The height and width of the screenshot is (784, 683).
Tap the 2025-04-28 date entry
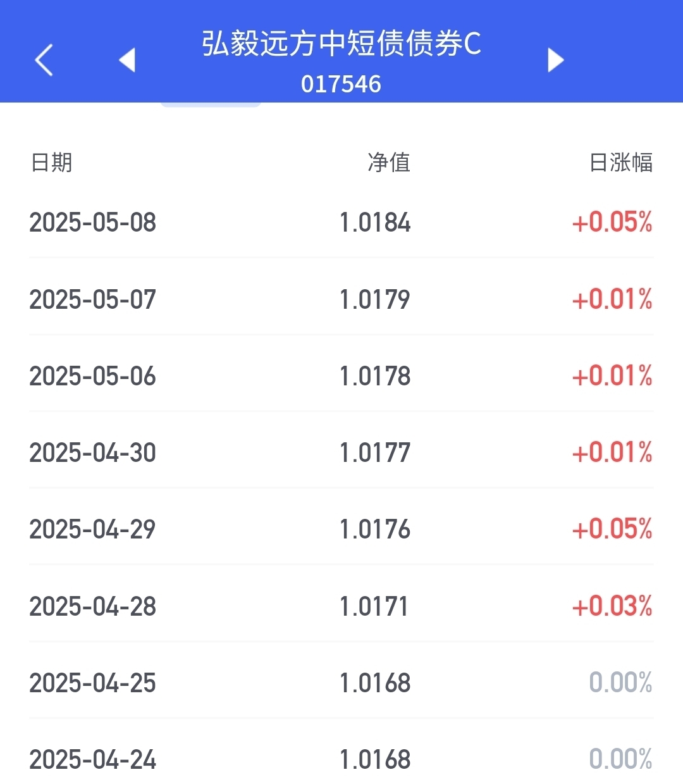point(93,606)
